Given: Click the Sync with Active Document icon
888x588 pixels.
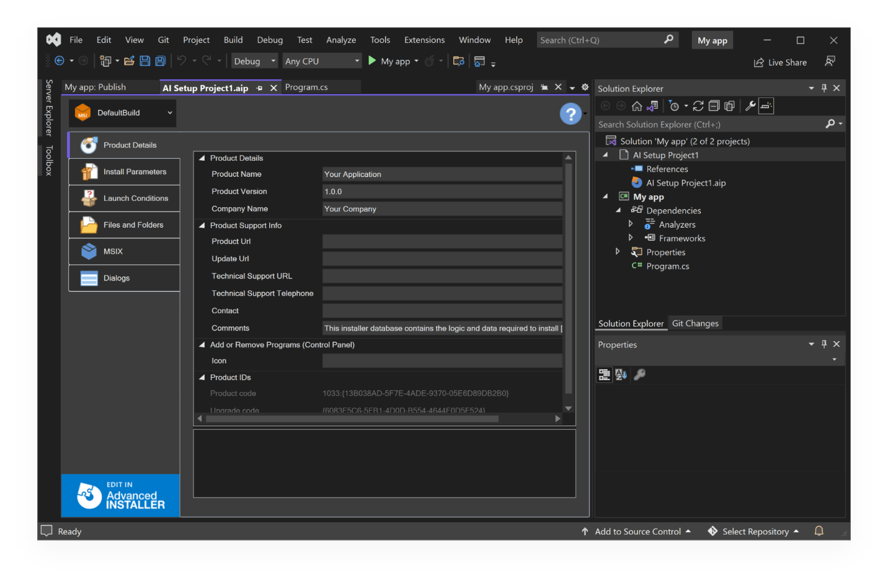Looking at the screenshot, I should [698, 106].
